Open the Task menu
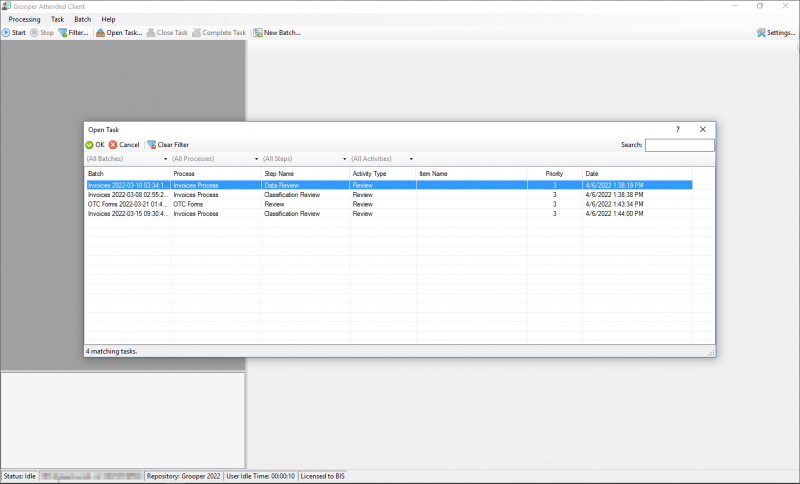This screenshot has height=484, width=800. [x=58, y=19]
